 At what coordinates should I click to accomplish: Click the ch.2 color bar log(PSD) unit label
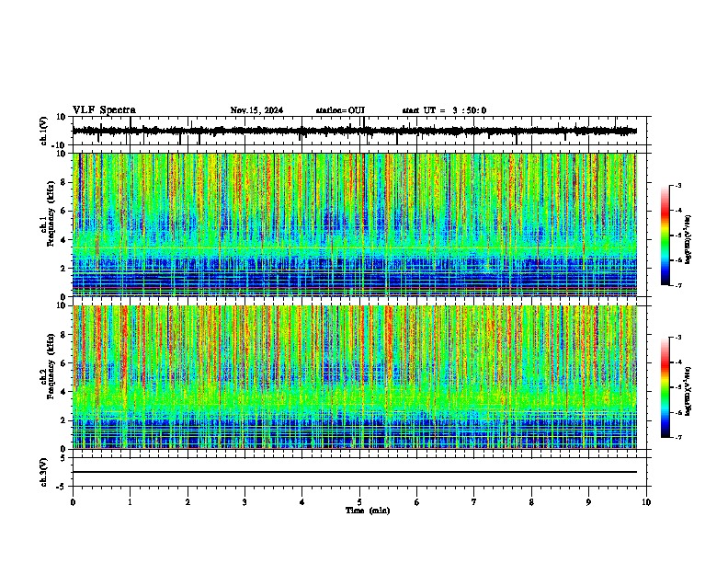(688, 391)
